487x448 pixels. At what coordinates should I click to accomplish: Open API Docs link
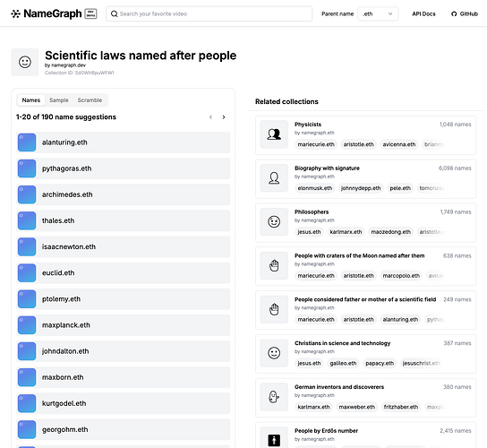423,13
